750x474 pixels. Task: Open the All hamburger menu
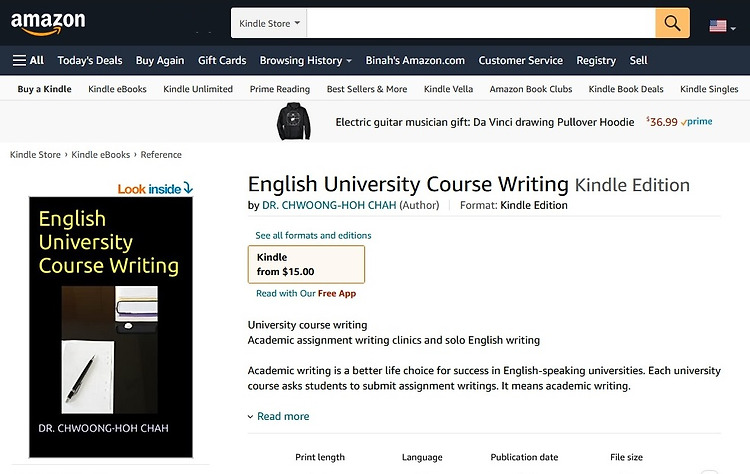[28, 60]
